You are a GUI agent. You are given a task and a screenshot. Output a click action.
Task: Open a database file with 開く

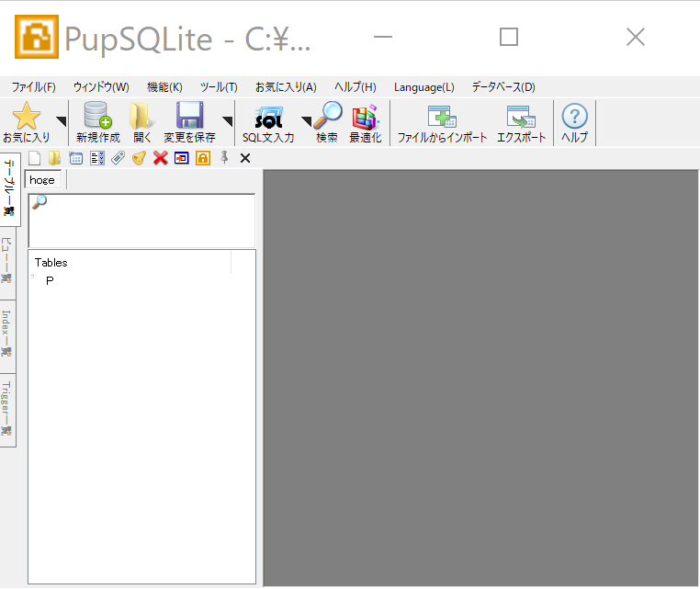point(142,122)
